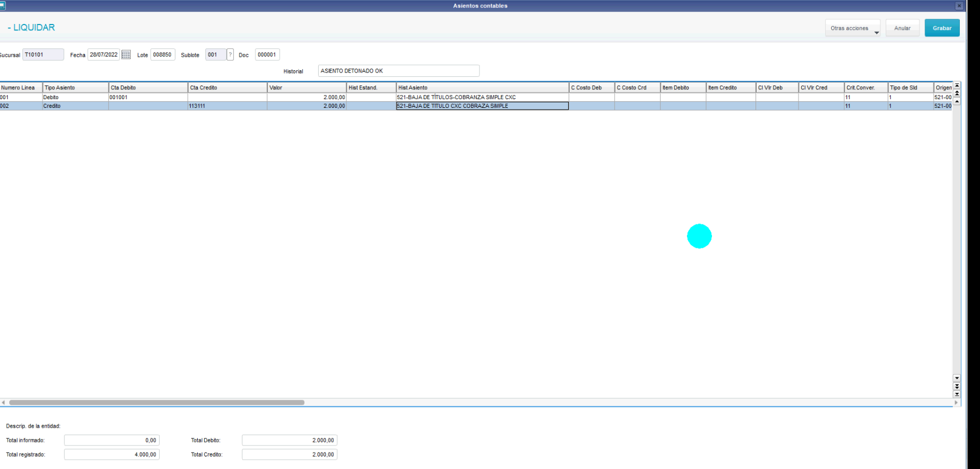Image resolution: width=980 pixels, height=469 pixels.
Task: Click the C Costo Crd column header
Action: click(x=637, y=88)
